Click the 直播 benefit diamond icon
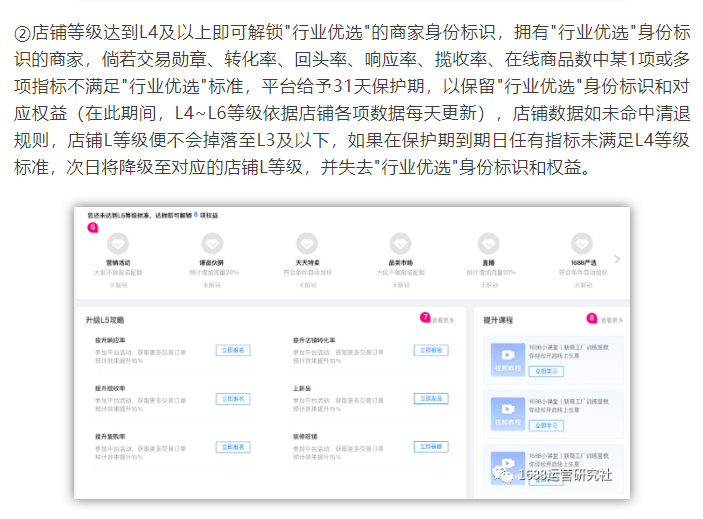 click(x=489, y=243)
